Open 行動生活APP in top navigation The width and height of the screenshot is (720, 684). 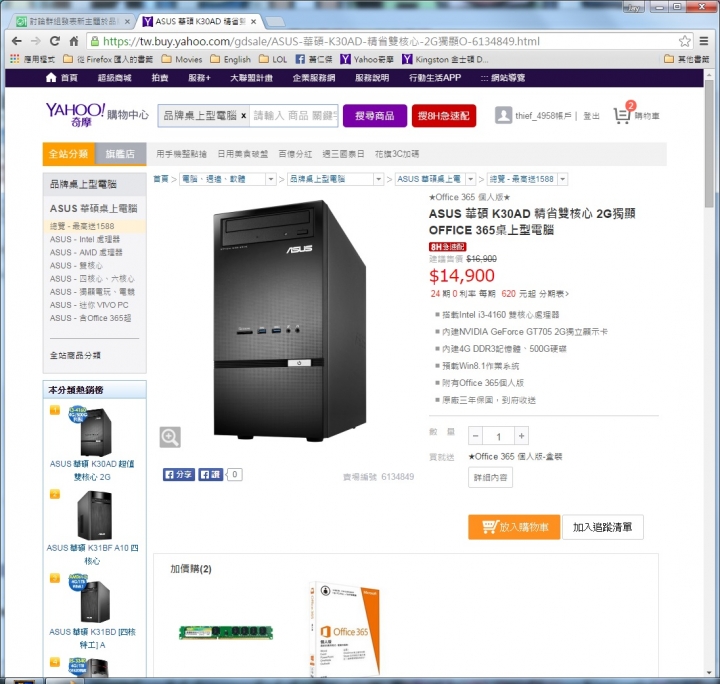click(435, 78)
